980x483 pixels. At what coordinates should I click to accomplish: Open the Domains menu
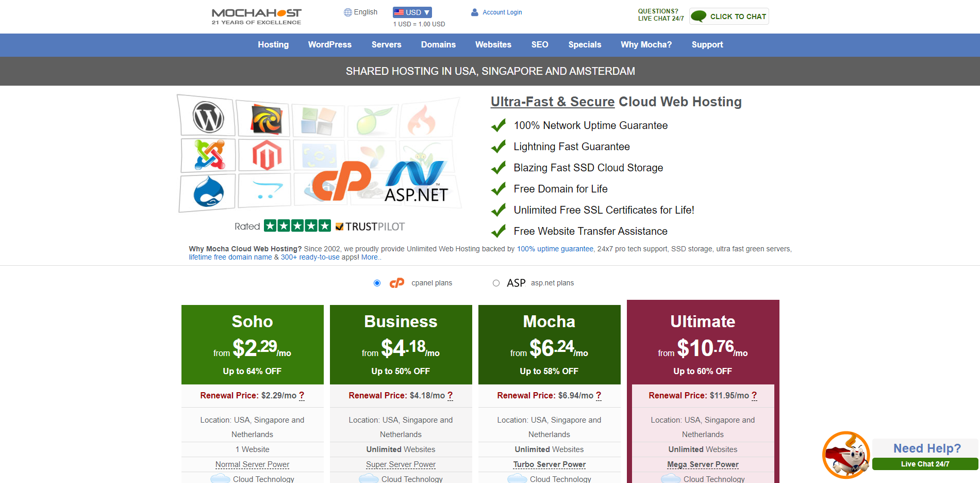tap(438, 45)
